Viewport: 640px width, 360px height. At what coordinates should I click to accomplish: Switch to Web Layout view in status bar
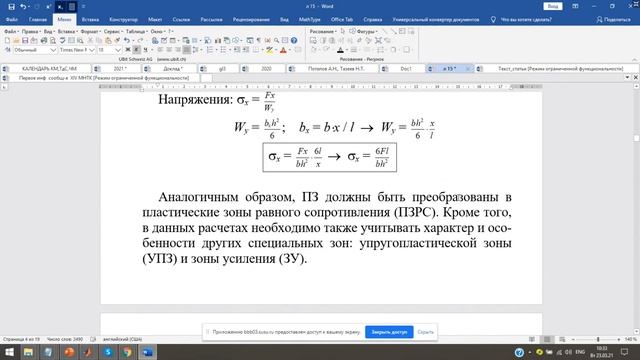point(562,339)
